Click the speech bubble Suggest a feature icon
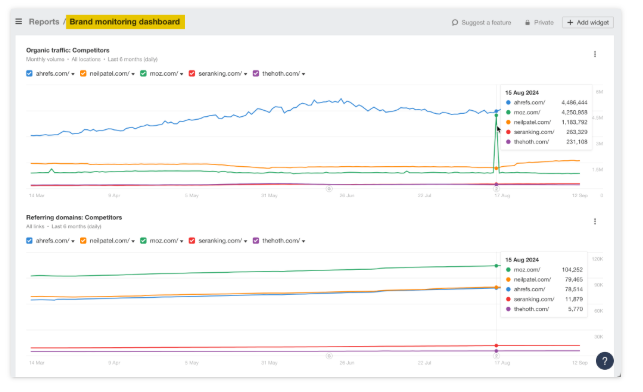This screenshot has height=392, width=643. (455, 22)
